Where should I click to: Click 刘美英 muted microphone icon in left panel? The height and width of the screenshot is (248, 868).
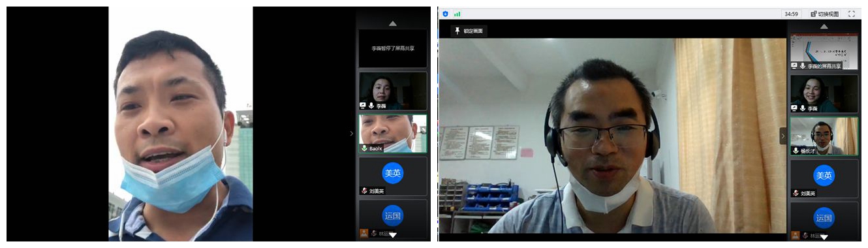coord(364,191)
